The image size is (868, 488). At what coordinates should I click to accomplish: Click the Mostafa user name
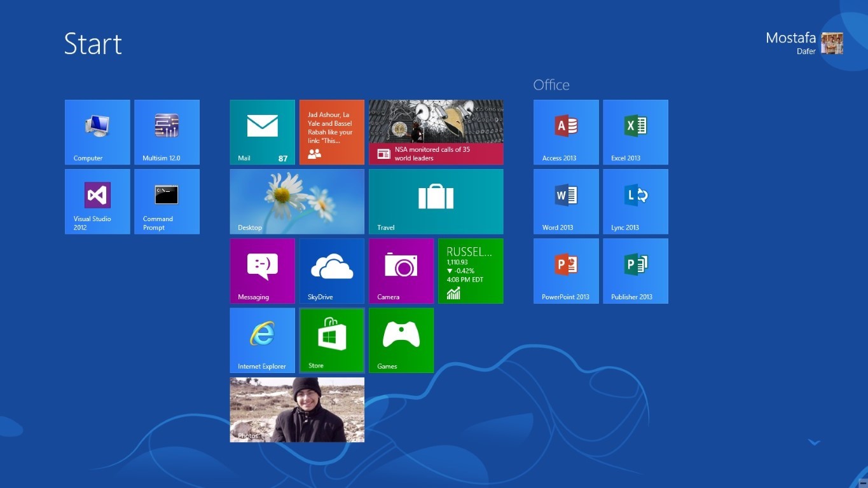point(790,38)
